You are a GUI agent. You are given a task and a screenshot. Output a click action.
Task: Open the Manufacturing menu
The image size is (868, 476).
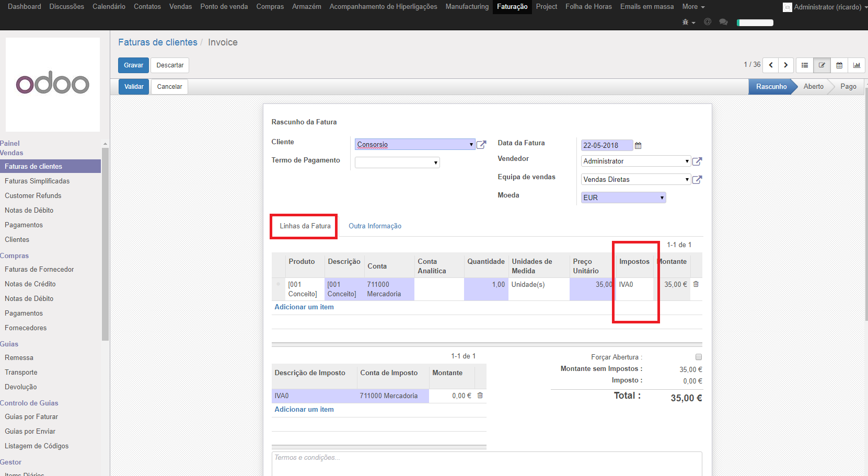pos(467,7)
